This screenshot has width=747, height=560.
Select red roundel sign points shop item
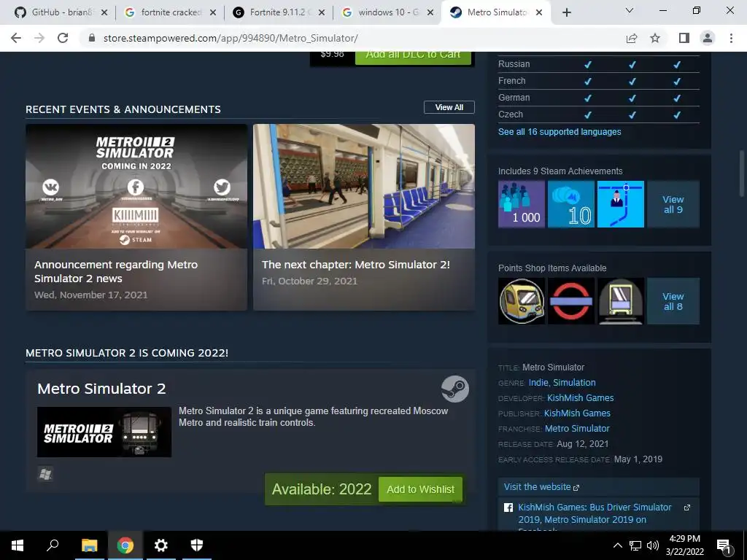(571, 301)
